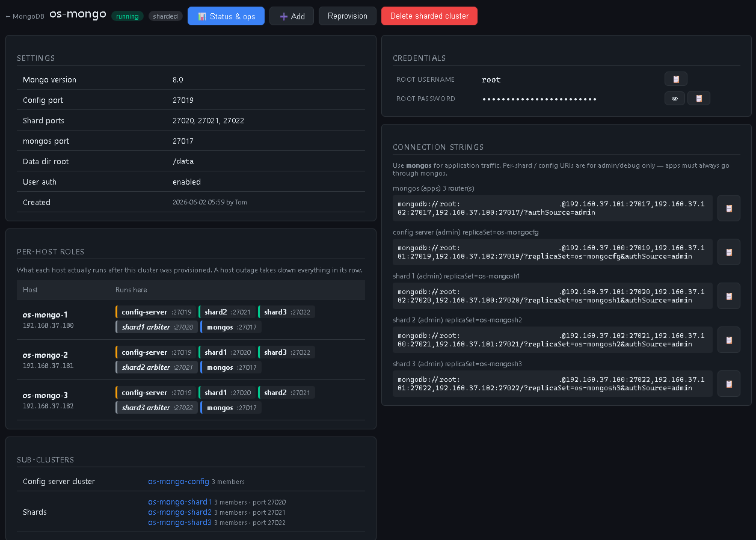Click the sharded badge
This screenshot has height=540, width=756.
165,16
